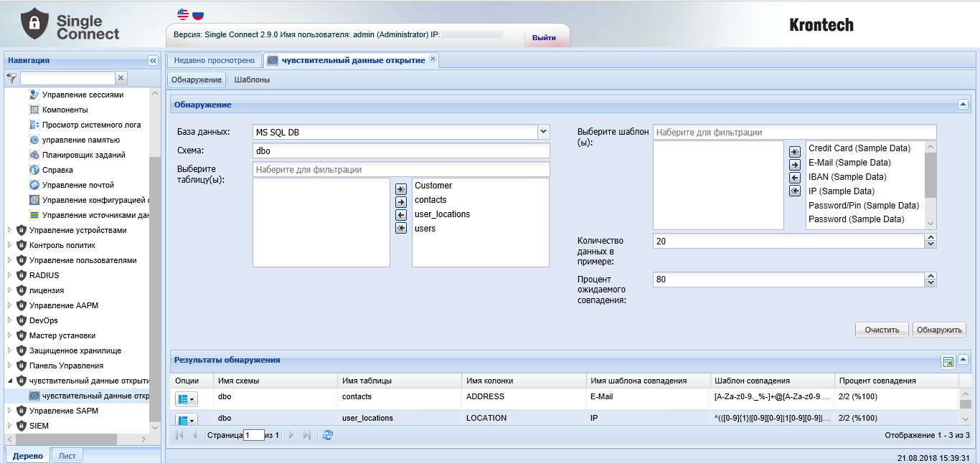Viewport: 980px width, 463px height.
Task: Expand RADIUS tree node
Action: point(10,275)
